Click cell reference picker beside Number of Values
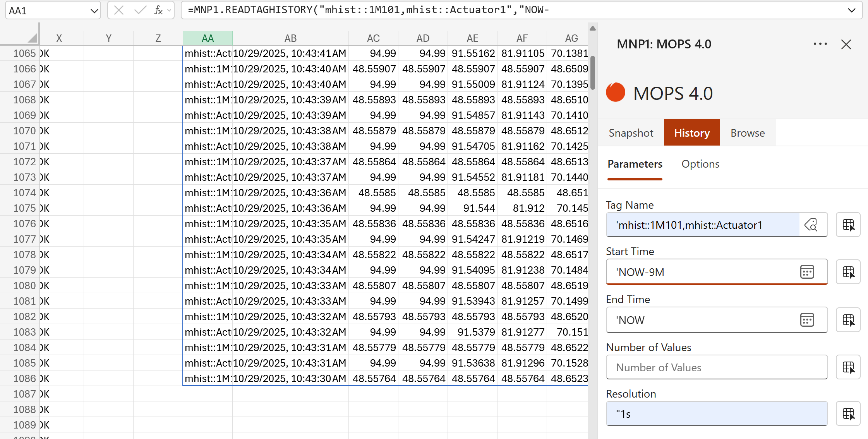868x439 pixels. click(x=848, y=367)
